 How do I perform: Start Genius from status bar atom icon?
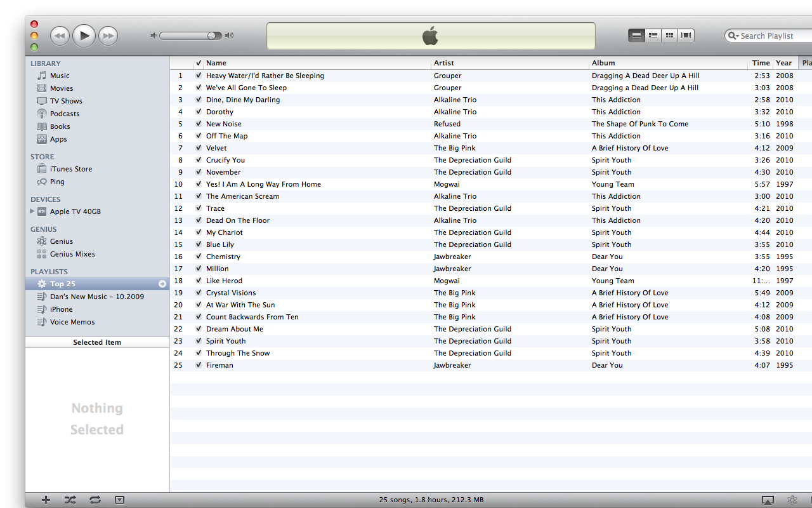point(792,500)
